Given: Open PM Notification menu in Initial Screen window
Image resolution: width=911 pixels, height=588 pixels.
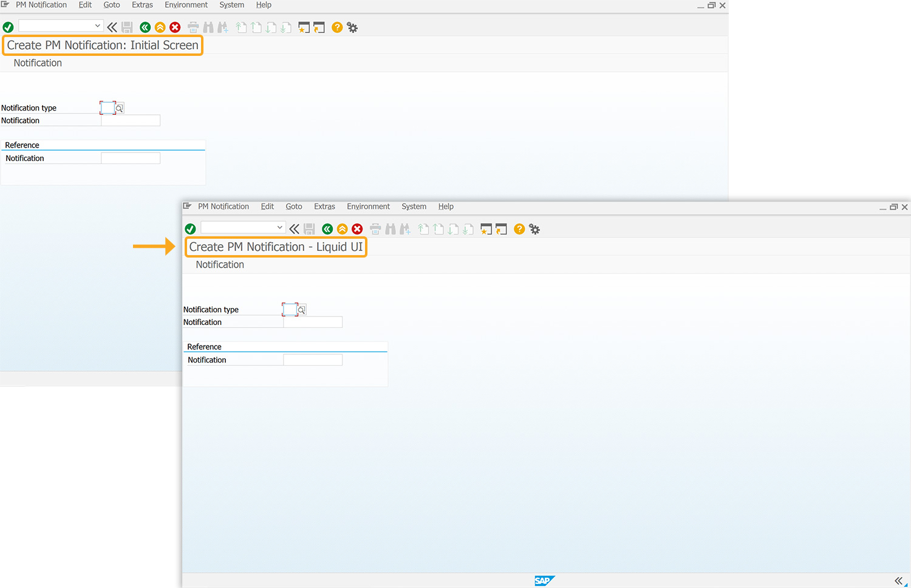Looking at the screenshot, I should [x=41, y=5].
